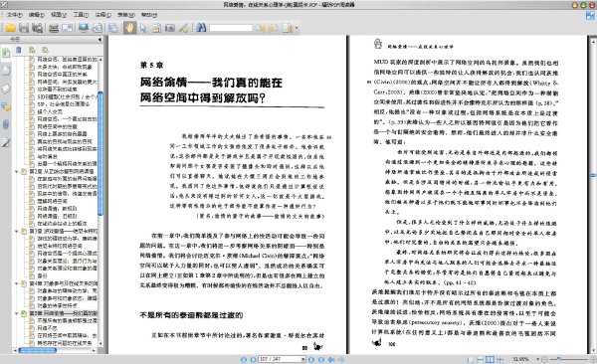Choose the arrow Select tool icon
597x364 pixels.
click(x=143, y=28)
